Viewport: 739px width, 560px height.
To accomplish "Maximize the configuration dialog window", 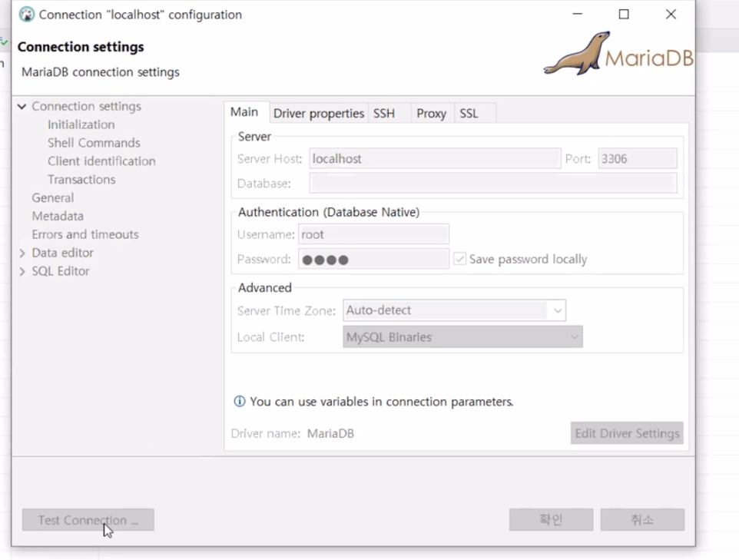I will [x=624, y=15].
